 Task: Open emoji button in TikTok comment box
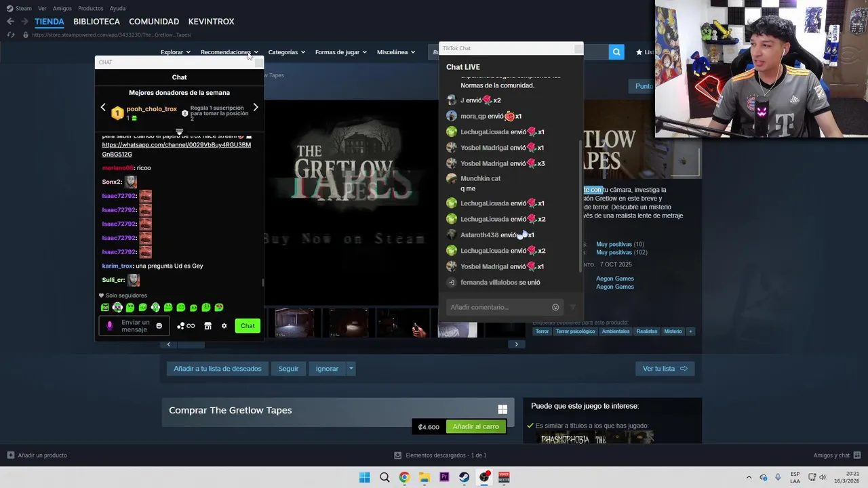(x=555, y=307)
